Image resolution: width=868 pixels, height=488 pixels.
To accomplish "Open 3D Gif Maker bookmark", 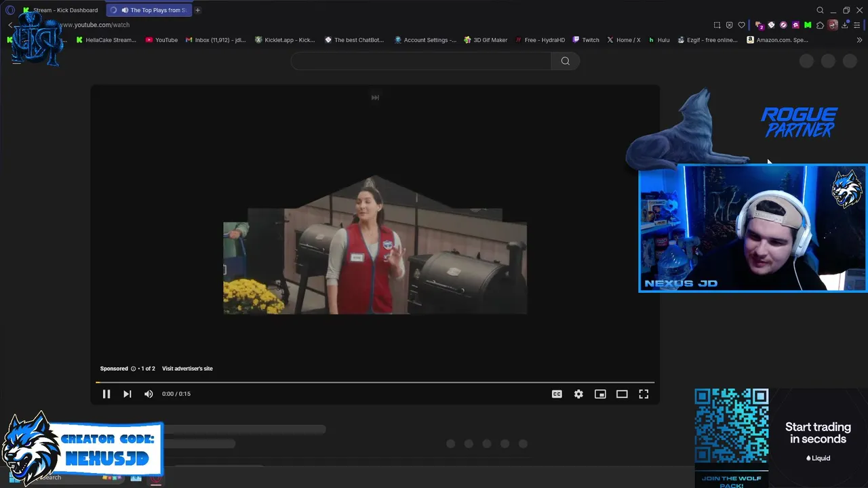I will (486, 40).
